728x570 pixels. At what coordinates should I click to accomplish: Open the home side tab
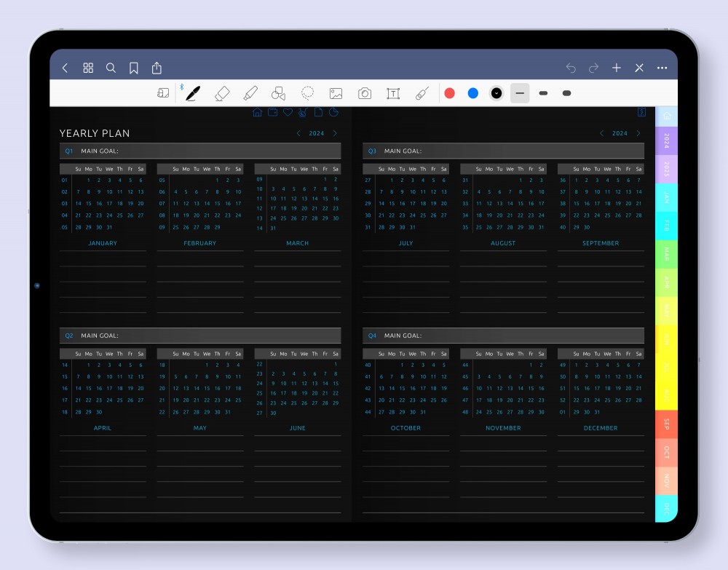667,116
